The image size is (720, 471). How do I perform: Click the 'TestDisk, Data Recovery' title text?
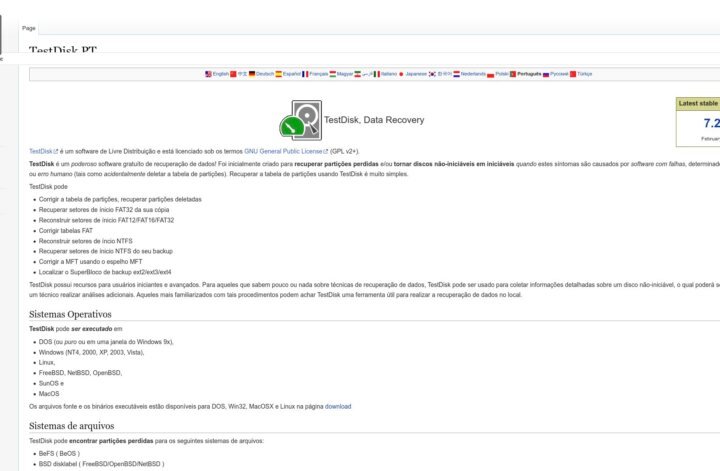[x=374, y=120]
